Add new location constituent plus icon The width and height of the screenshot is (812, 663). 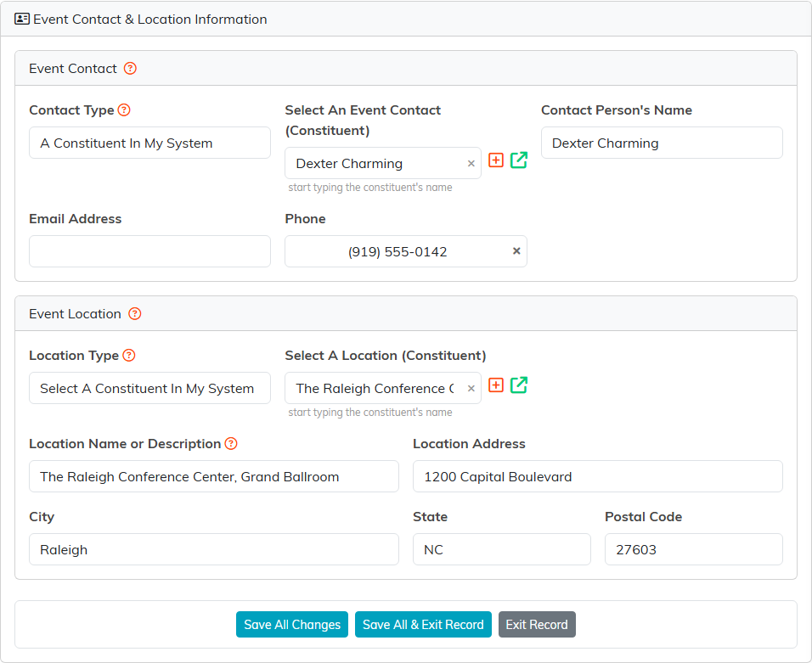pyautogui.click(x=496, y=385)
